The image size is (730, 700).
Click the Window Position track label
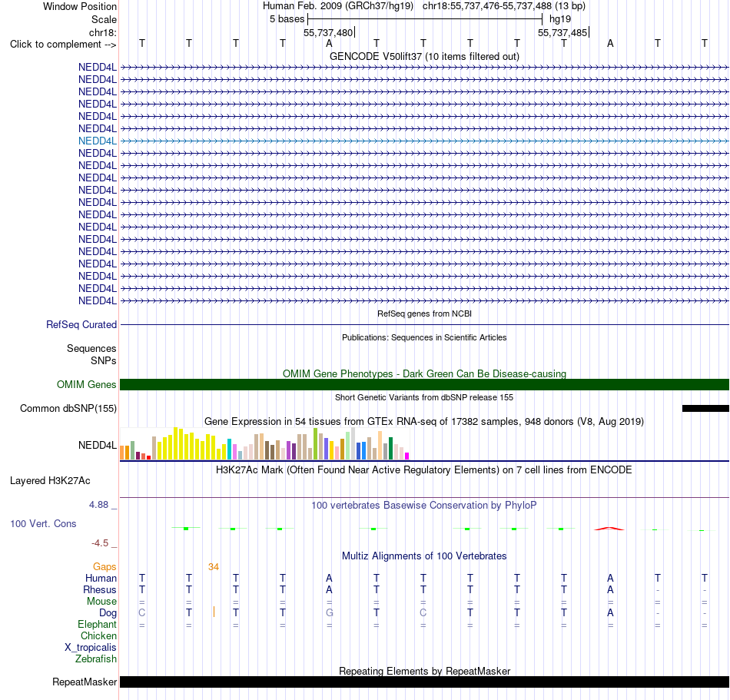(x=80, y=6)
